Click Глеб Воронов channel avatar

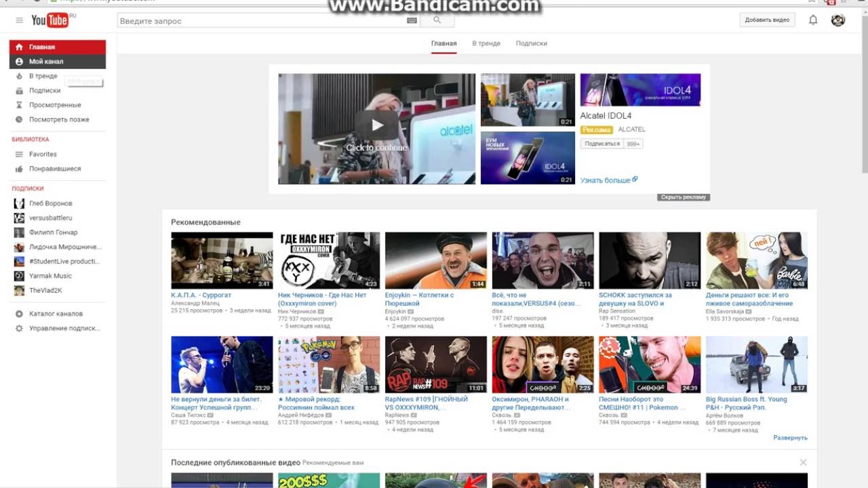[x=19, y=203]
